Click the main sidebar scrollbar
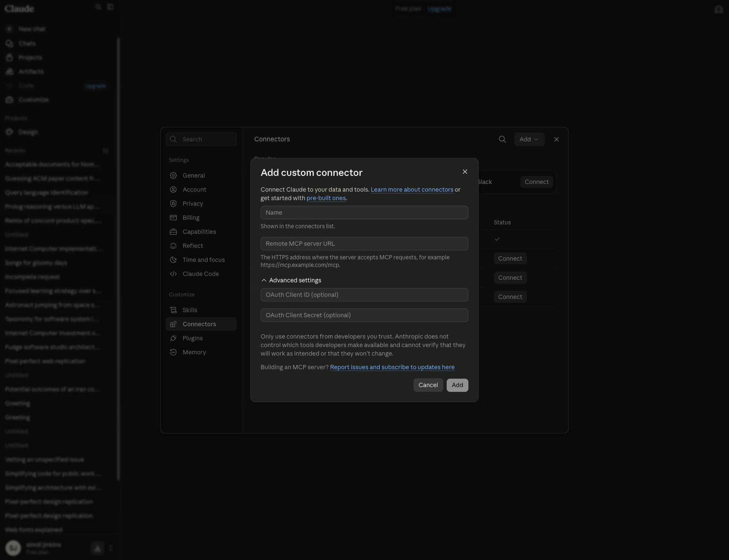 pos(118,259)
